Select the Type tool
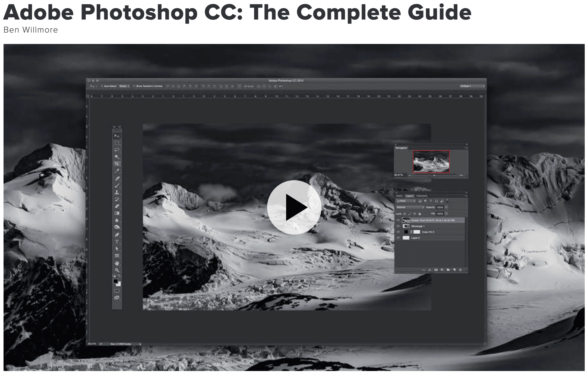Image resolution: width=588 pixels, height=374 pixels. (x=117, y=242)
